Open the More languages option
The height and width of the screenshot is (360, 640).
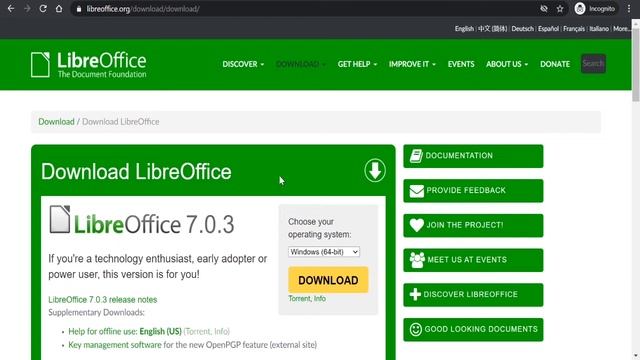coord(622,29)
